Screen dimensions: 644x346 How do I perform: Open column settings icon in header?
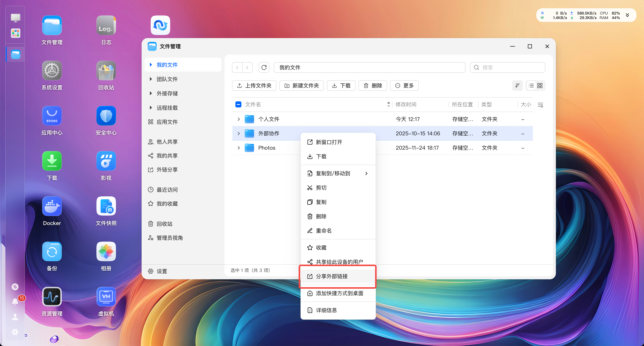(540, 105)
